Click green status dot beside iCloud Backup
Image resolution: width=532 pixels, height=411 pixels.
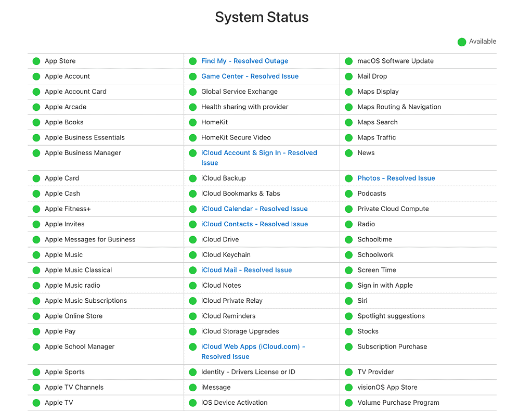coord(193,178)
